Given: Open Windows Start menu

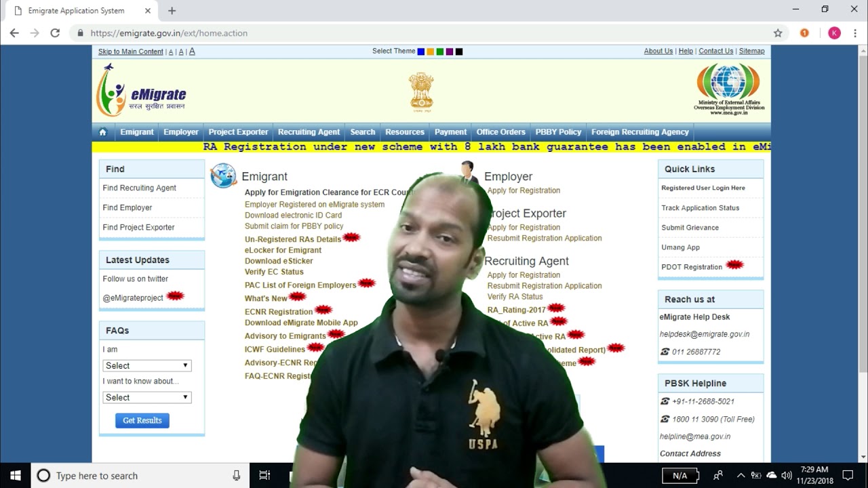Looking at the screenshot, I should [x=16, y=476].
